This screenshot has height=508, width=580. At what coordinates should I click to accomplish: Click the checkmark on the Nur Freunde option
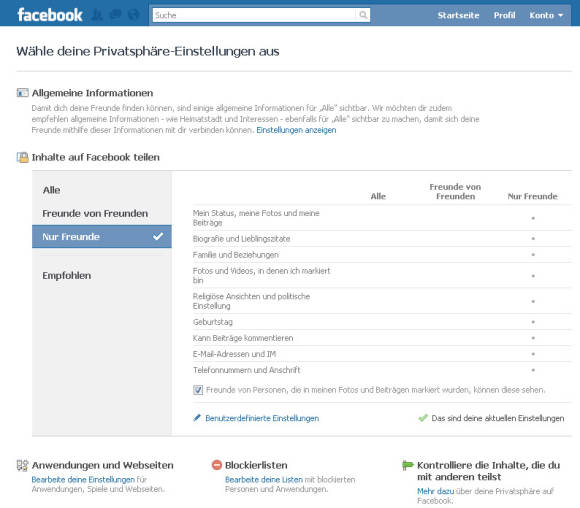158,236
